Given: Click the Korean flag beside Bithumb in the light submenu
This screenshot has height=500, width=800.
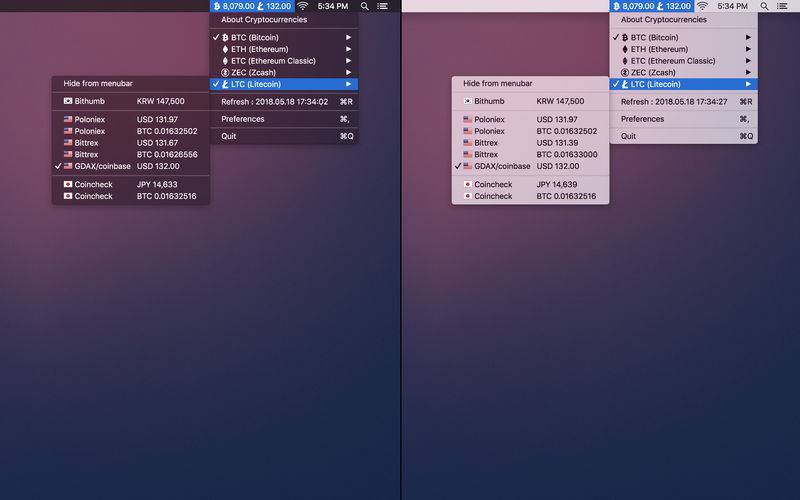Looking at the screenshot, I should (467, 101).
